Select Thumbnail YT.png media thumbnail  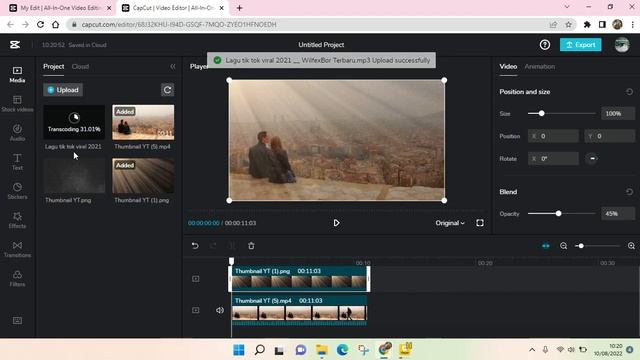(74, 176)
